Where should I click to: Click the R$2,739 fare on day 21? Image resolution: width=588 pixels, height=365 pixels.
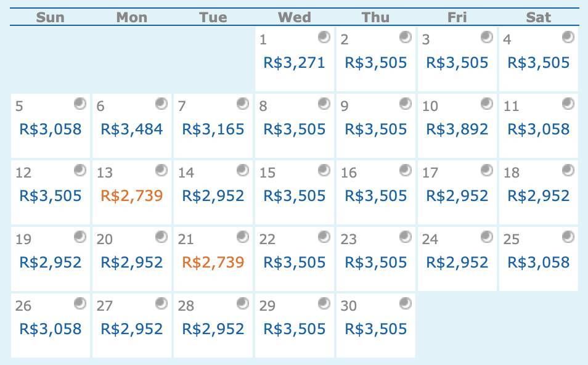click(x=213, y=262)
